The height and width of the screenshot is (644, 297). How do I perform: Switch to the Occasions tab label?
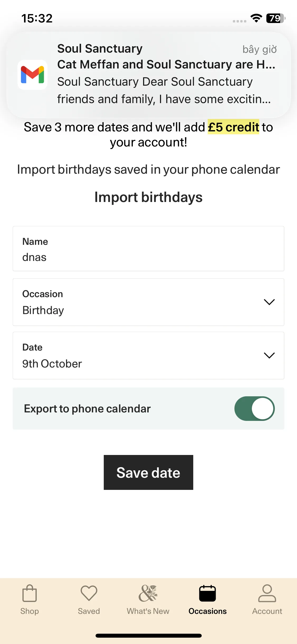pos(208,611)
